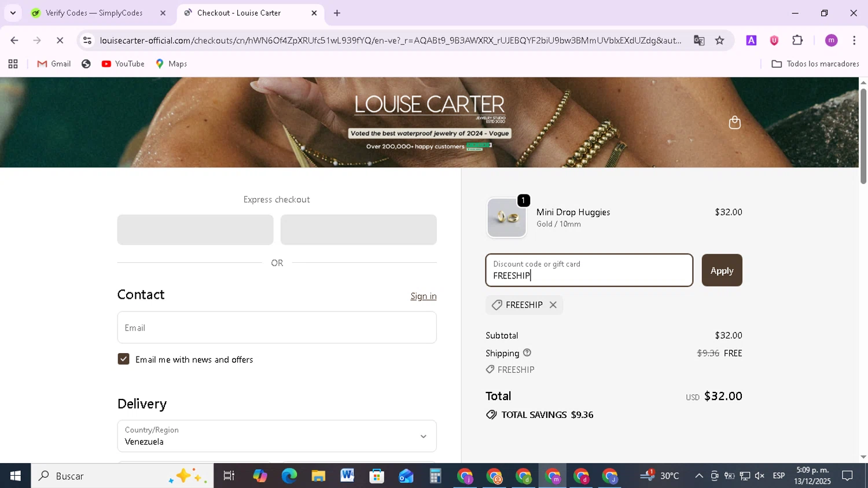Translate this page icon
Viewport: 868px width, 488px height.
pyautogui.click(x=699, y=40)
